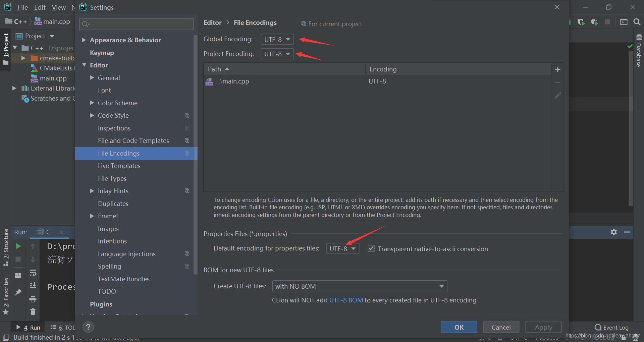The width and height of the screenshot is (644, 342).
Task: Click the restore layout icon in Run panel
Action: (18, 276)
